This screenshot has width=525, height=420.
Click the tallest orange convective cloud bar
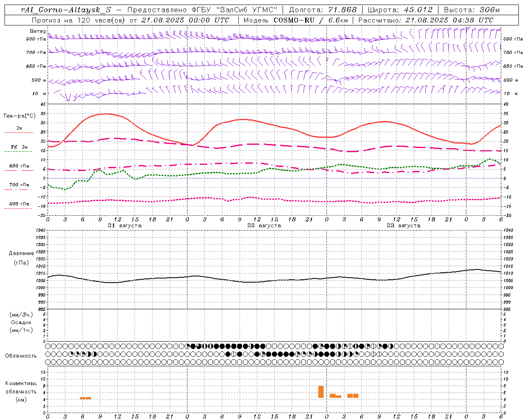(321, 392)
